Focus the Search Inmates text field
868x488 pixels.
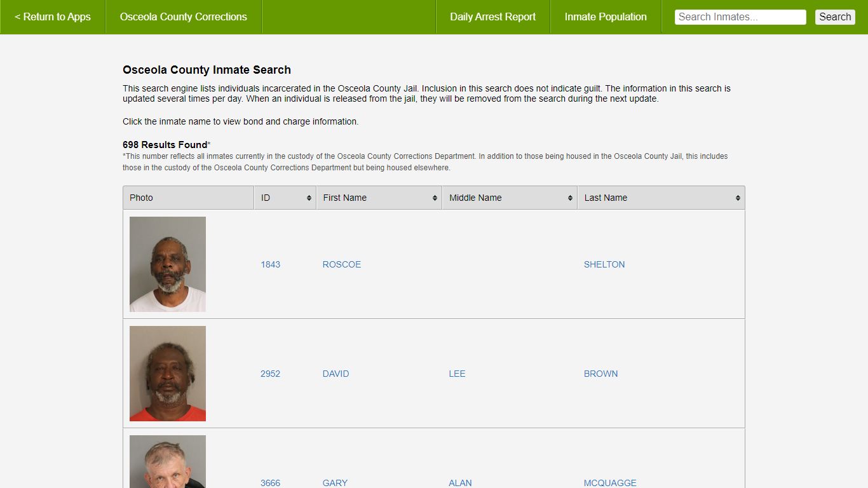click(x=740, y=17)
